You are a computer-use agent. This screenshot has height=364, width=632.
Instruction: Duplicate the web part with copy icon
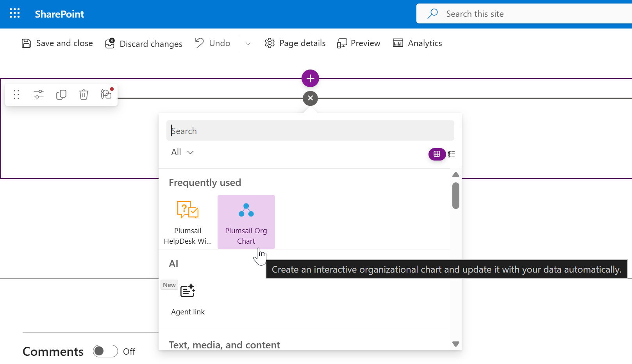pos(61,95)
